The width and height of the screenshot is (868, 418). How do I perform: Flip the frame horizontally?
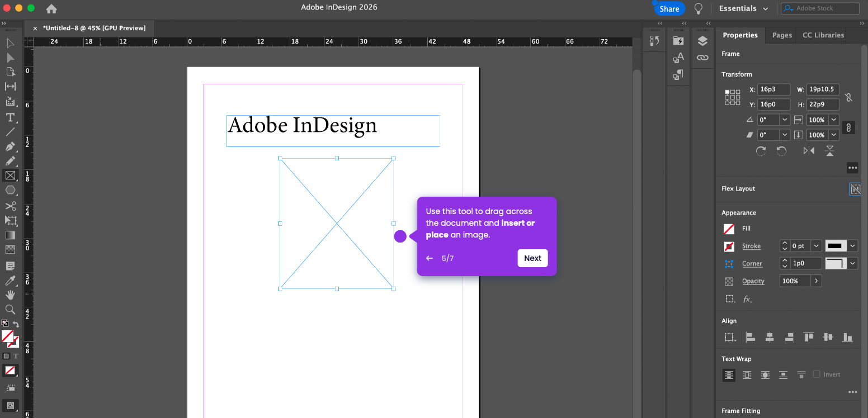[x=809, y=151]
